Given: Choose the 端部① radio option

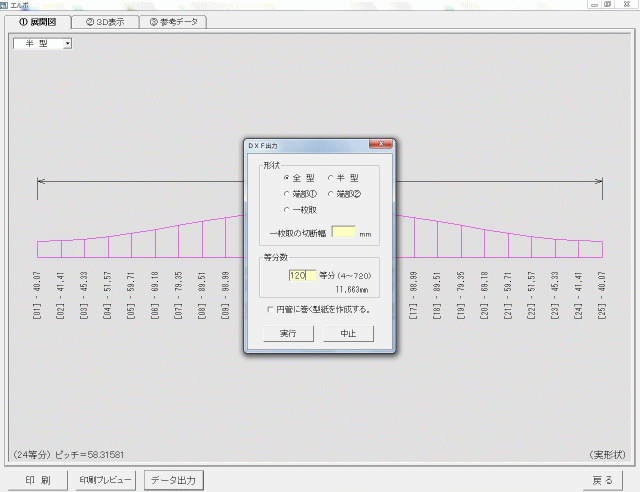Looking at the screenshot, I should pos(287,194).
